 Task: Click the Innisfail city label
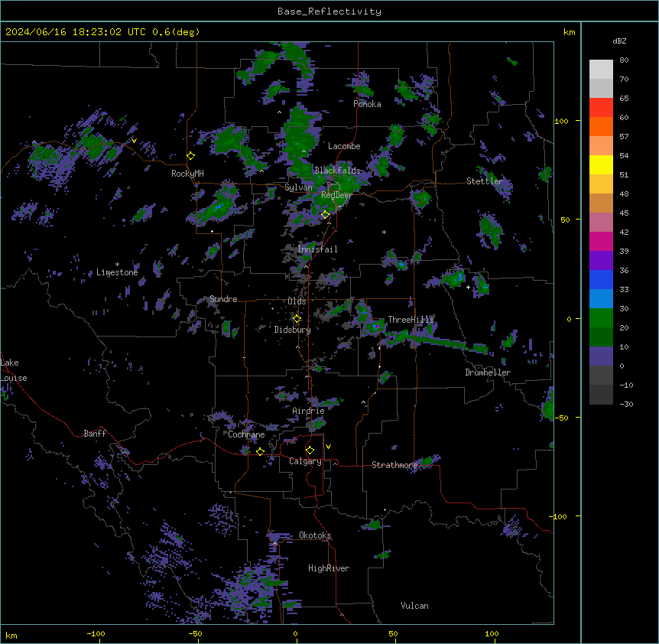[317, 249]
